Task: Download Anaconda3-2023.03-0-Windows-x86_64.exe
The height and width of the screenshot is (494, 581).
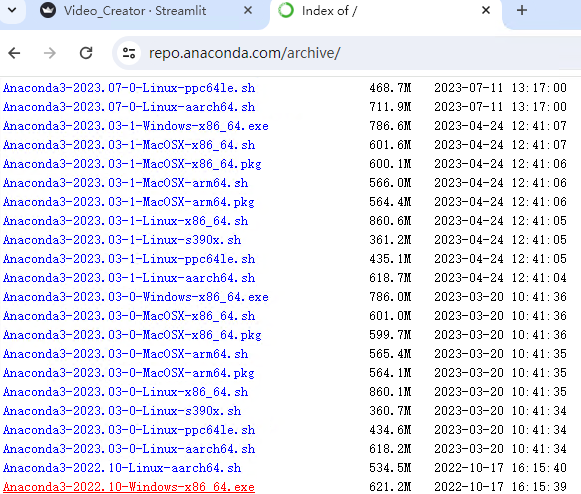Action: pyautogui.click(x=136, y=297)
